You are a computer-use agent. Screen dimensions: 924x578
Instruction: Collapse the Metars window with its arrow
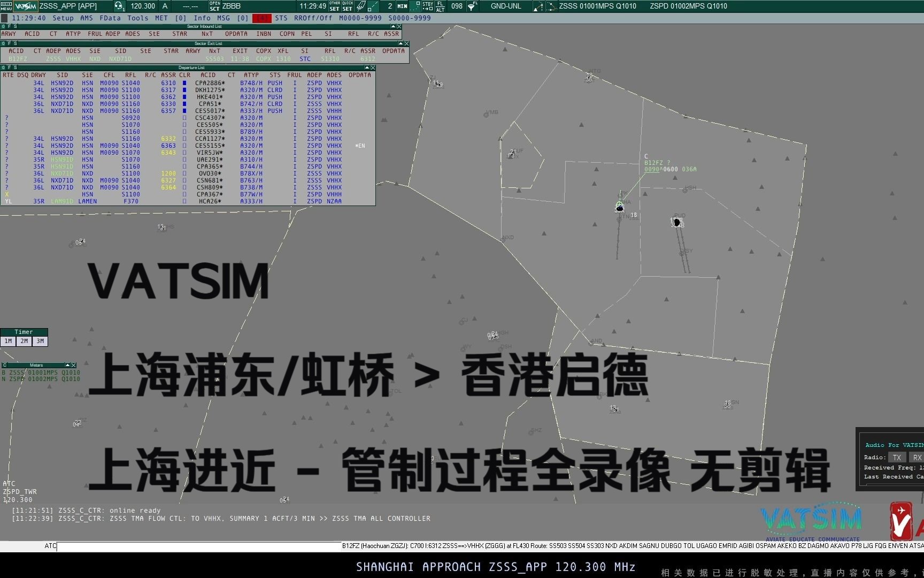68,366
